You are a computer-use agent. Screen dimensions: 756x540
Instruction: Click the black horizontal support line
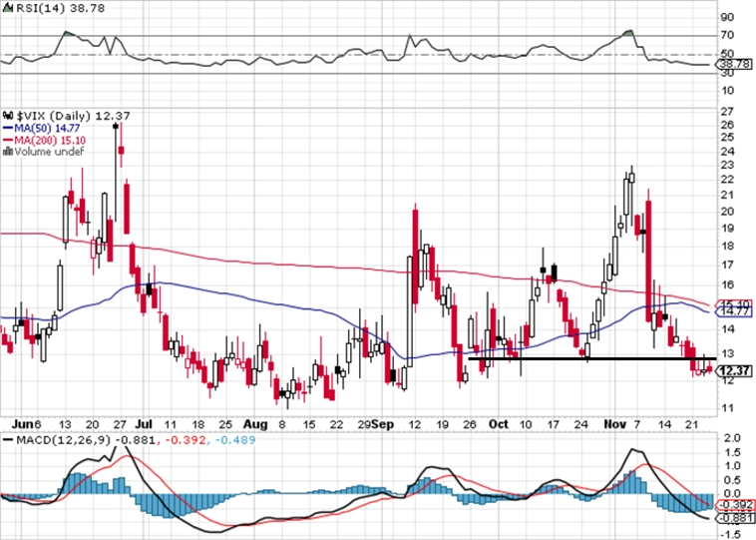click(592, 358)
